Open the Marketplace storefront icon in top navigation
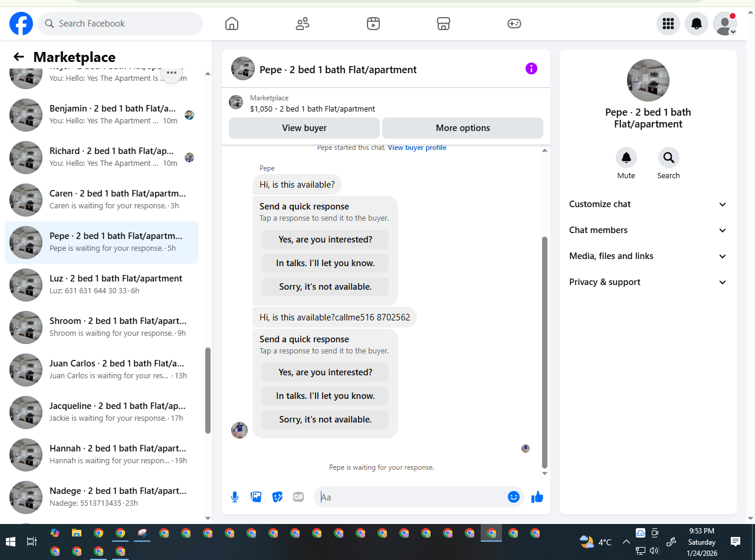 click(444, 24)
